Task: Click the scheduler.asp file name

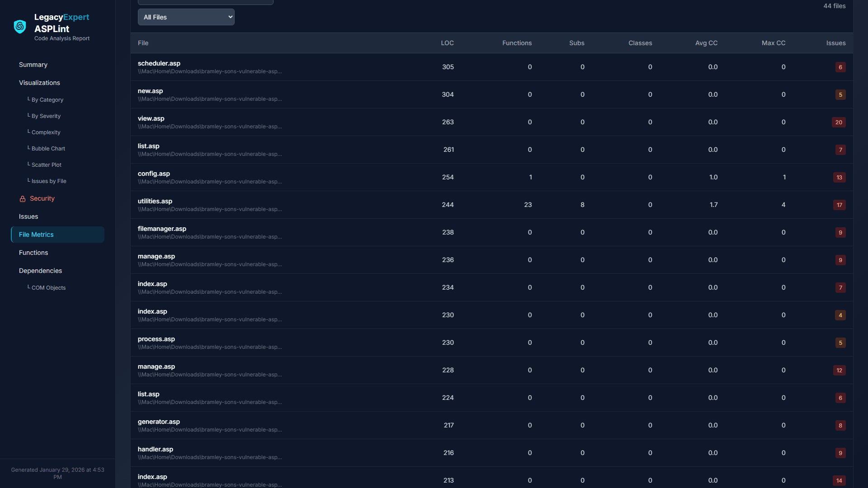Action: (159, 63)
